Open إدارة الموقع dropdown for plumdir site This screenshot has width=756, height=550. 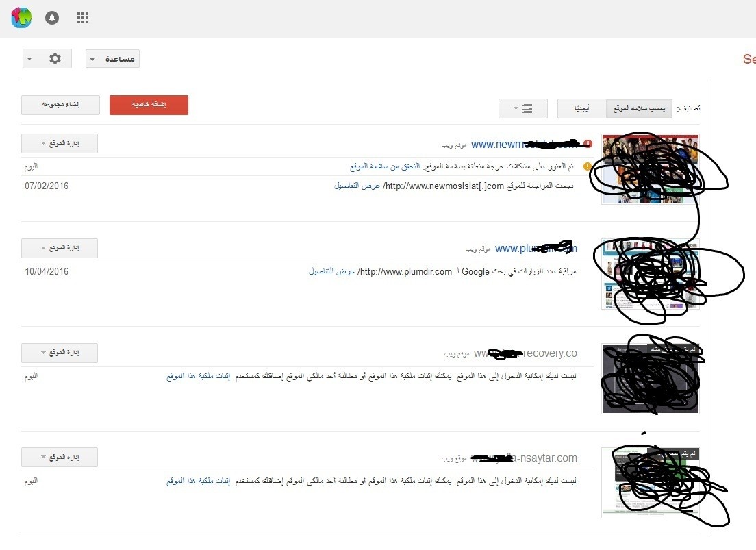(x=60, y=248)
